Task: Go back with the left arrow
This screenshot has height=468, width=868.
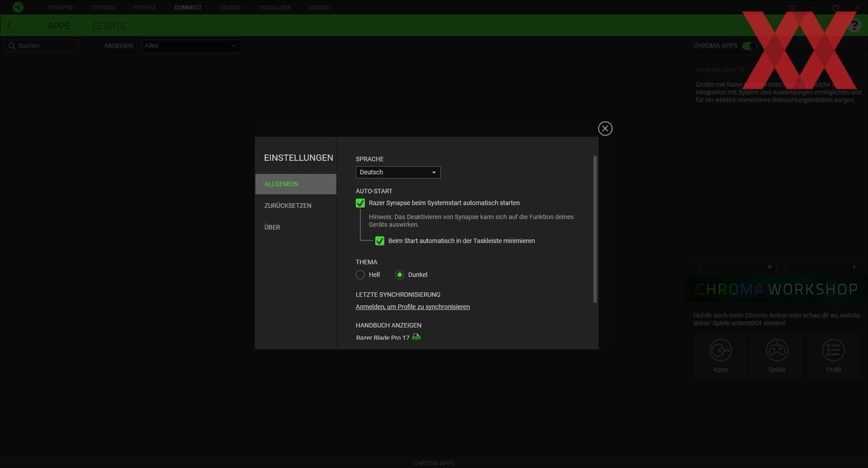Action: point(10,26)
